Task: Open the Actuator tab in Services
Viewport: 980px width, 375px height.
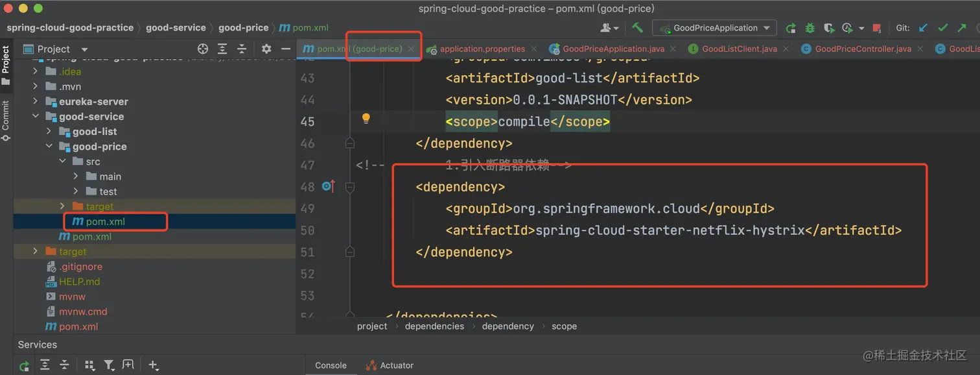Action: (x=389, y=365)
